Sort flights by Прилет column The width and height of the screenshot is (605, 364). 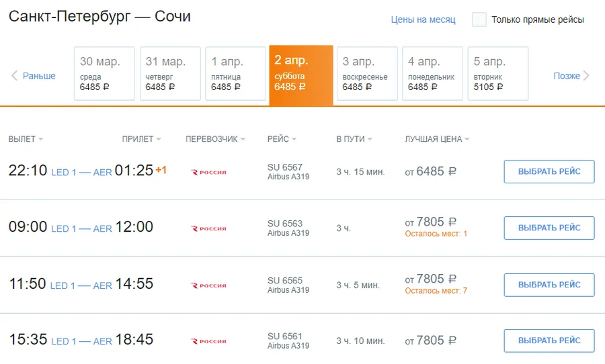pyautogui.click(x=141, y=139)
